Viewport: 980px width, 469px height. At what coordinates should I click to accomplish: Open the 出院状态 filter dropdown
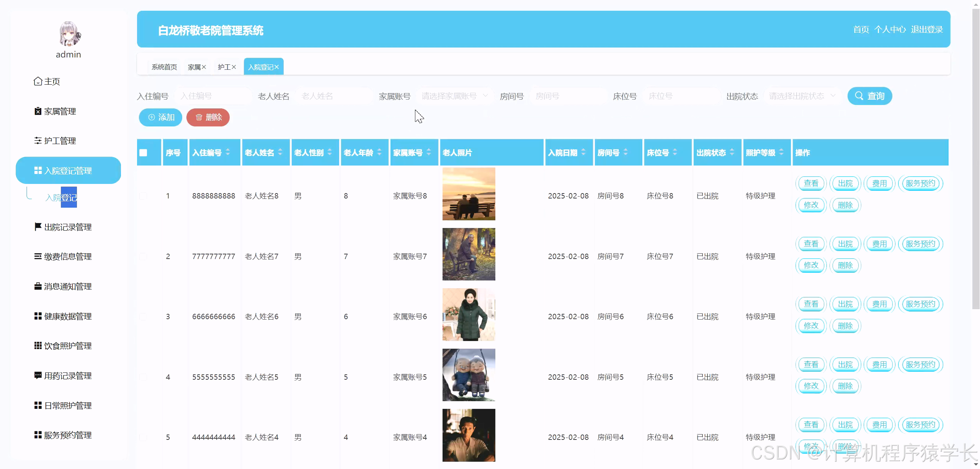point(802,96)
